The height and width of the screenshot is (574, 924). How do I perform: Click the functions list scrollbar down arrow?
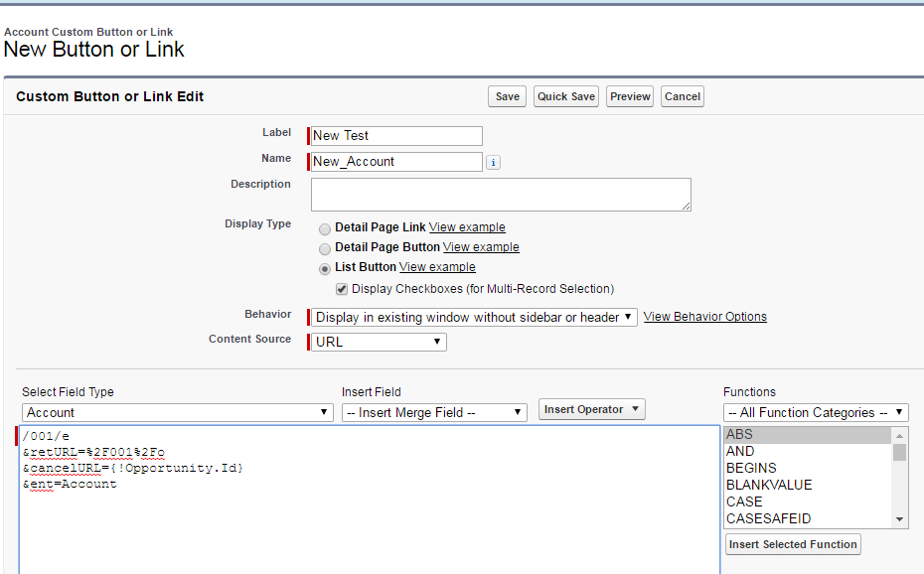(x=899, y=519)
